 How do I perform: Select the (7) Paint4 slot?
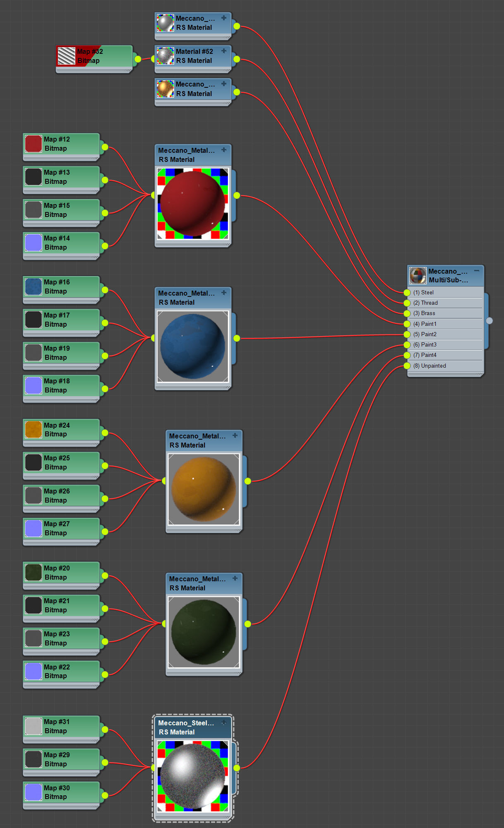(445, 355)
